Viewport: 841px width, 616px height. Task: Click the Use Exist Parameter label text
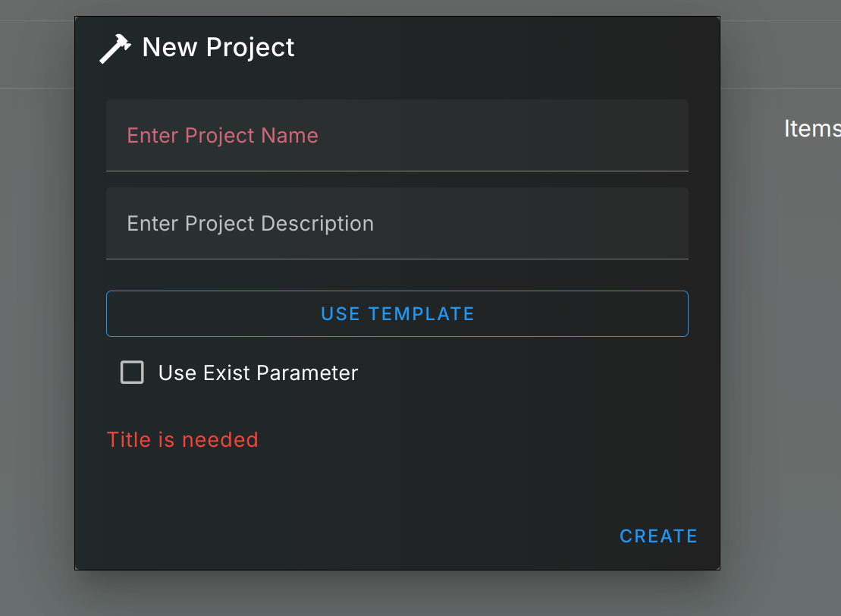click(x=258, y=373)
